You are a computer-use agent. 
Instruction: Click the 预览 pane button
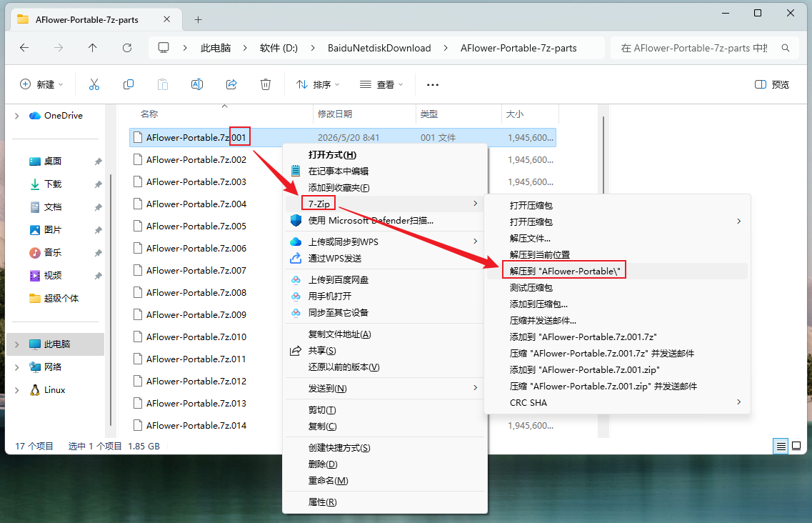[771, 84]
